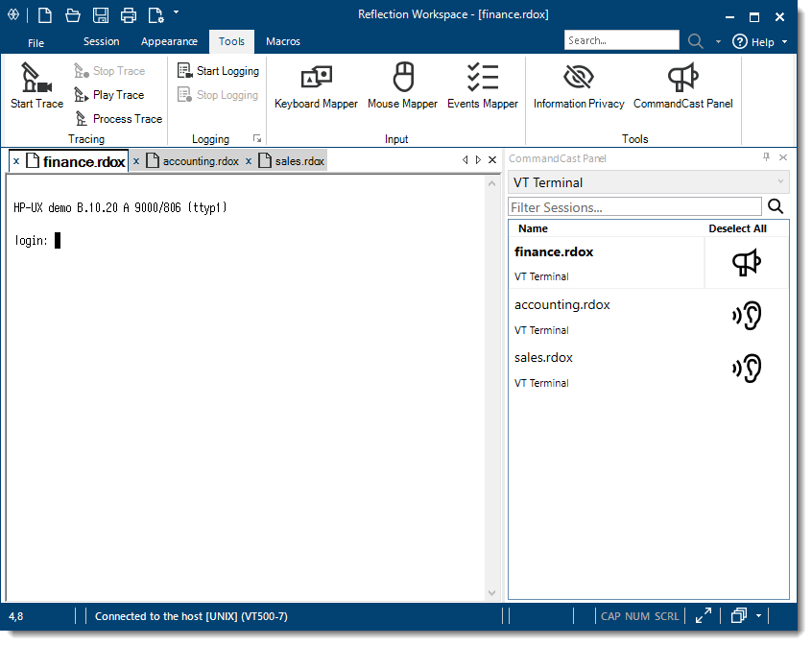Click the Reflection workspace logo icon
Screen dimensions: 812x645
13,15
